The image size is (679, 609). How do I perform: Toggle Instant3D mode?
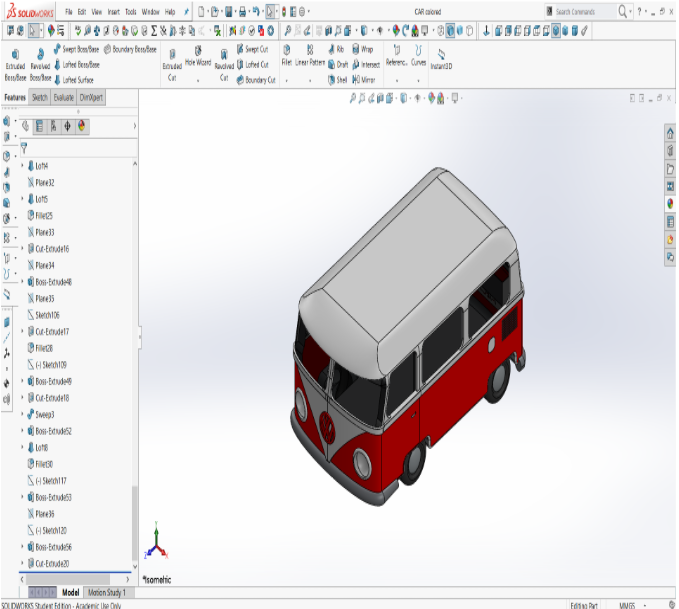tap(441, 58)
